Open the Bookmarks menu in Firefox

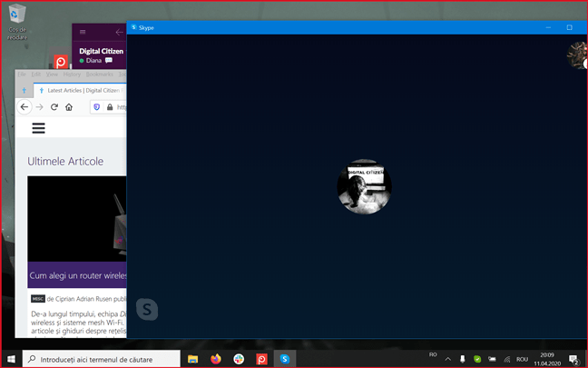point(100,75)
